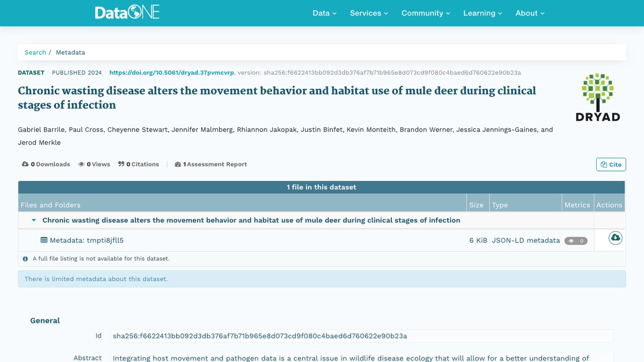Click the General section heading

pos(45,321)
